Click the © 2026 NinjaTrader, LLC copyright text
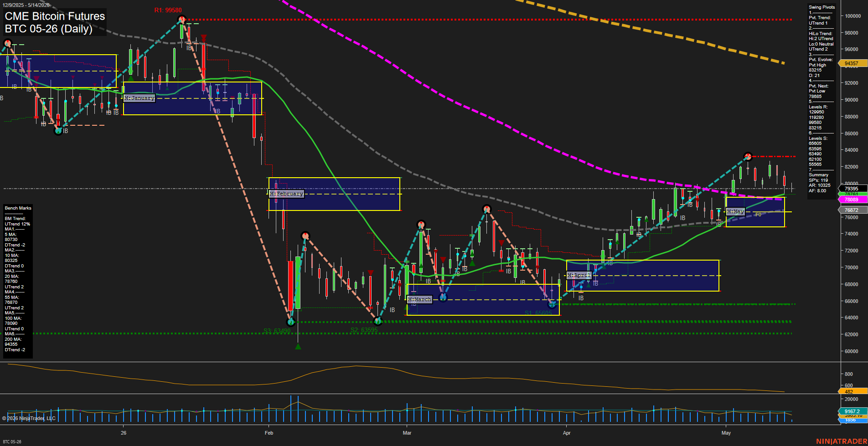 click(x=29, y=418)
